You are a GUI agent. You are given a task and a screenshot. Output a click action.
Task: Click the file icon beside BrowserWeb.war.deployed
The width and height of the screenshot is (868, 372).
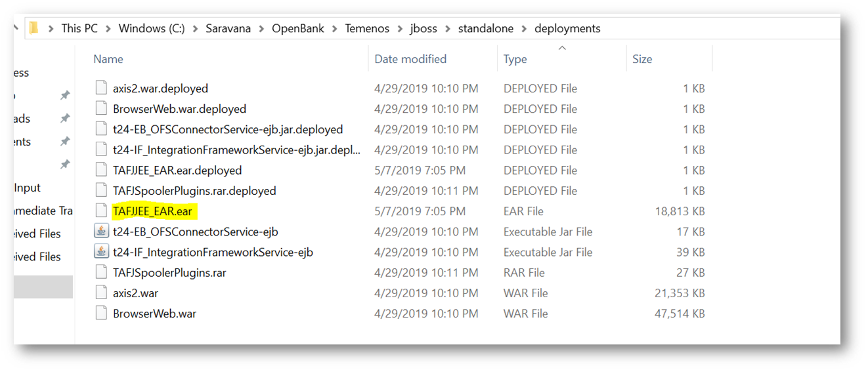[x=101, y=109]
